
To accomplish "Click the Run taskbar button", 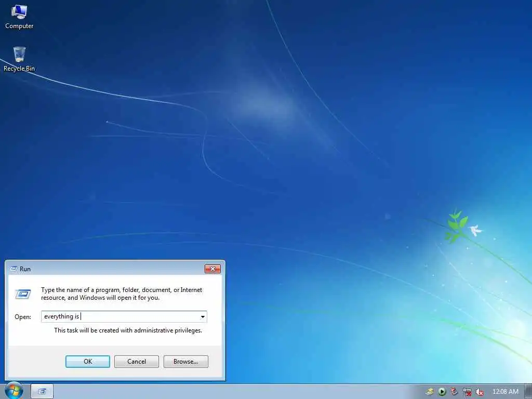I will [x=42, y=391].
